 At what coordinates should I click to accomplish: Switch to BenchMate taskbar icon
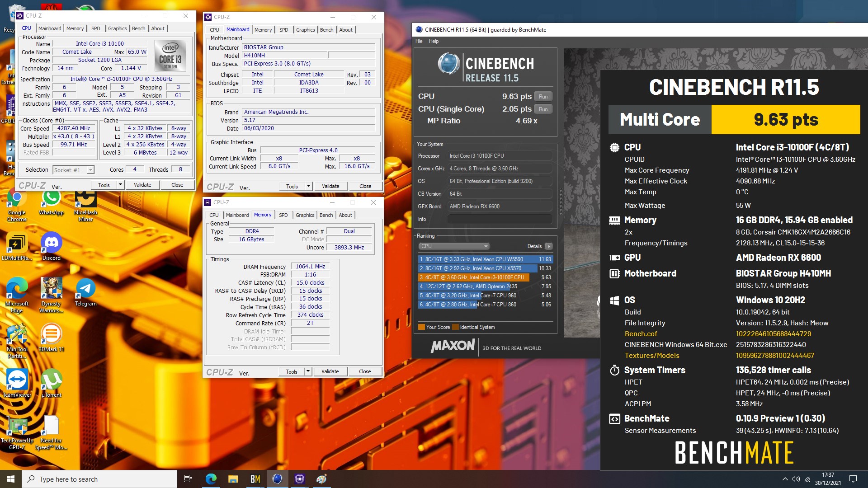(255, 479)
